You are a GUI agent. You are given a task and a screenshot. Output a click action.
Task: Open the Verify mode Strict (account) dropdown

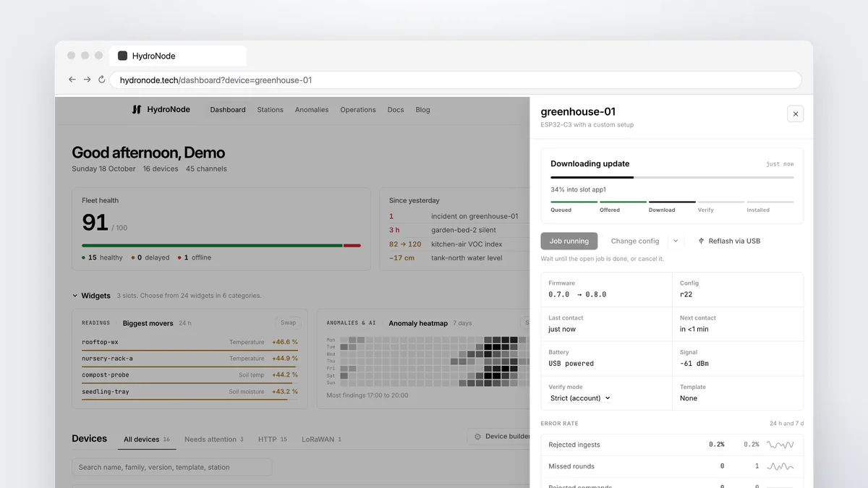(x=580, y=398)
